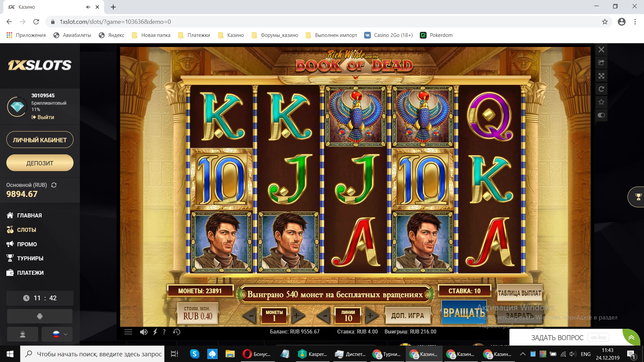Decrease the Монеты value with minus arrow
Image resolution: width=644 pixels, height=362 pixels.
click(250, 315)
